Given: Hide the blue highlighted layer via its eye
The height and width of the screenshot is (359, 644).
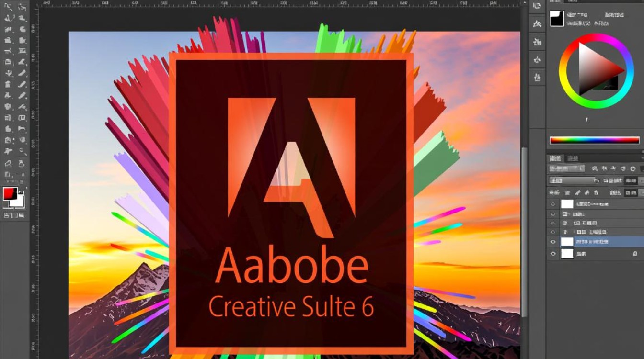Looking at the screenshot, I should tap(553, 242).
